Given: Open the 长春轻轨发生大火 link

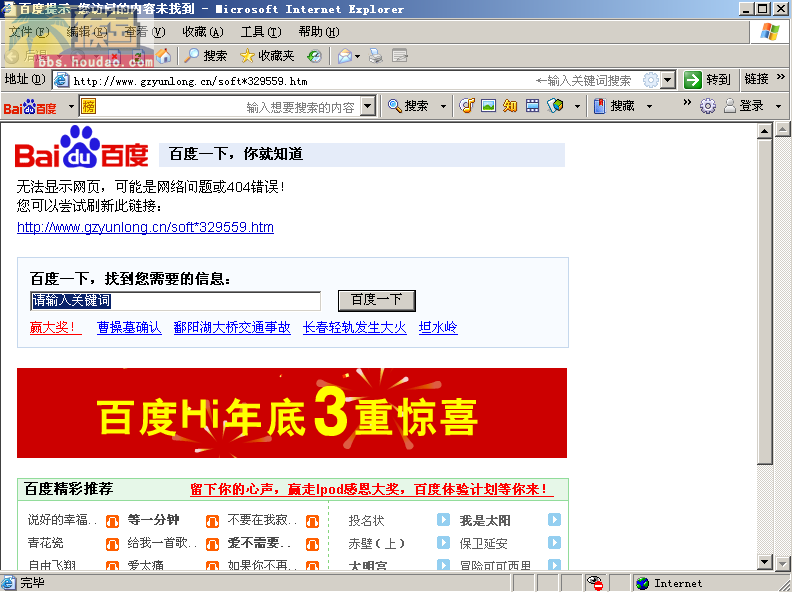Looking at the screenshot, I should tap(355, 327).
